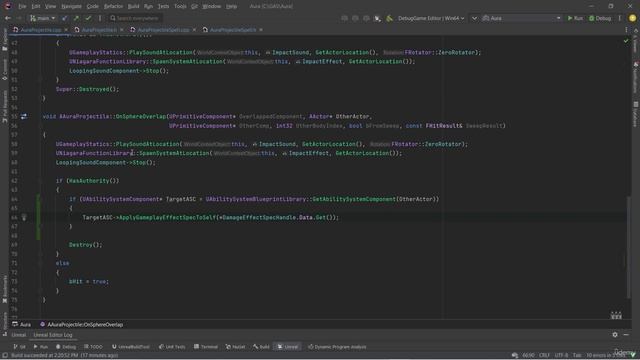Open the log panel settings gear
Image resolution: width=640 pixels, height=360 pixels.
[x=615, y=335]
